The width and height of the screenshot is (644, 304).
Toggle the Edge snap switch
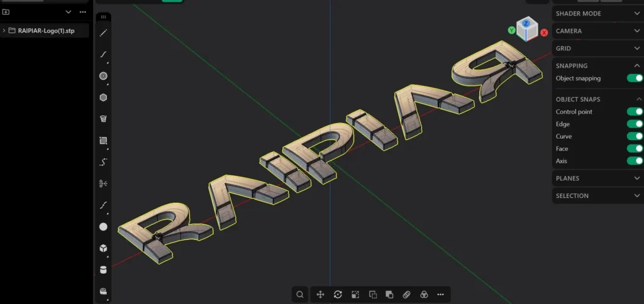click(635, 124)
